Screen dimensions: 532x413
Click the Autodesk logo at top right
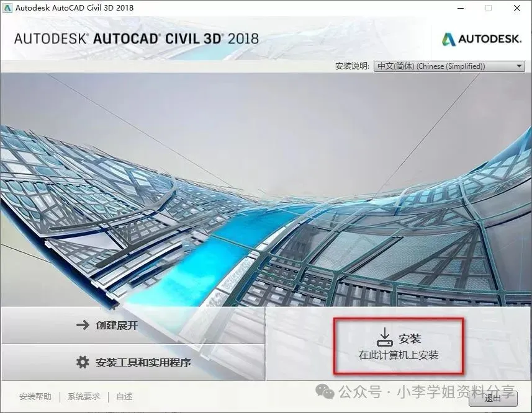(x=482, y=39)
